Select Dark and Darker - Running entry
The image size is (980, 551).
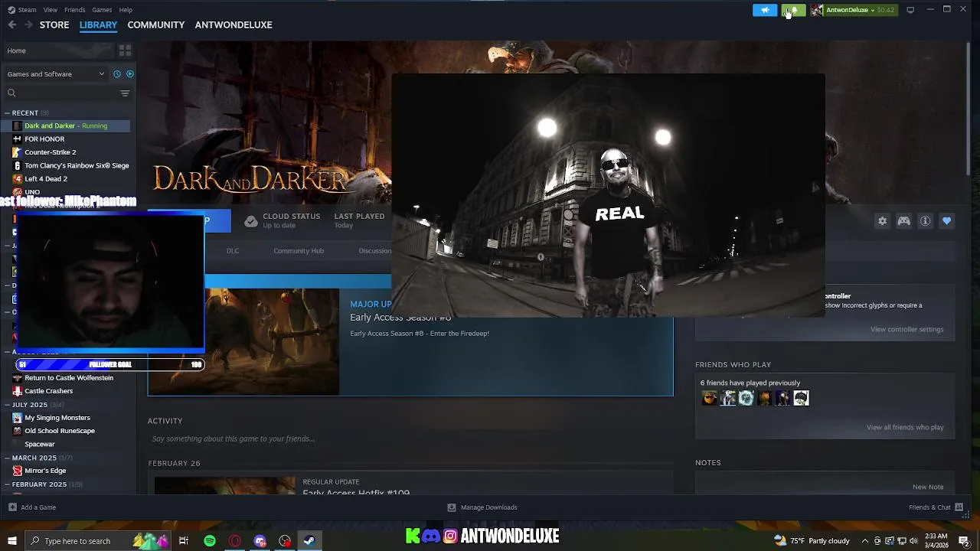point(67,126)
